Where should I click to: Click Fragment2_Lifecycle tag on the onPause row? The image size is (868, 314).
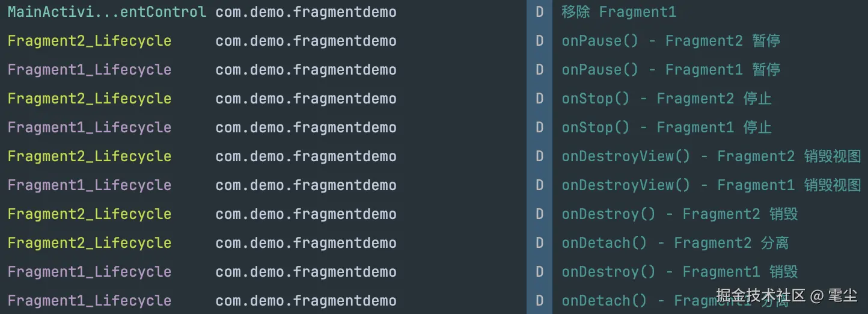point(89,41)
